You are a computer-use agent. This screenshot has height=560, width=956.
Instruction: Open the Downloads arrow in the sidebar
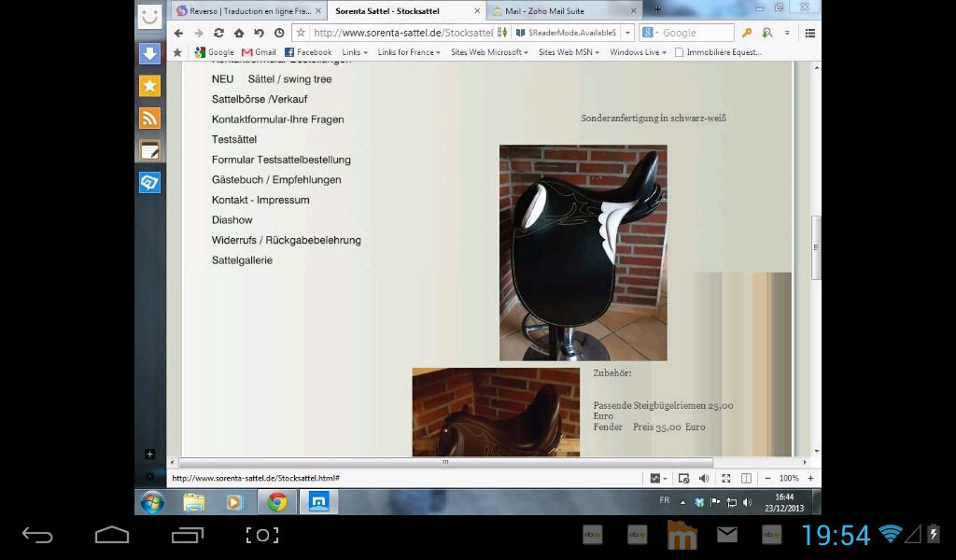149,53
